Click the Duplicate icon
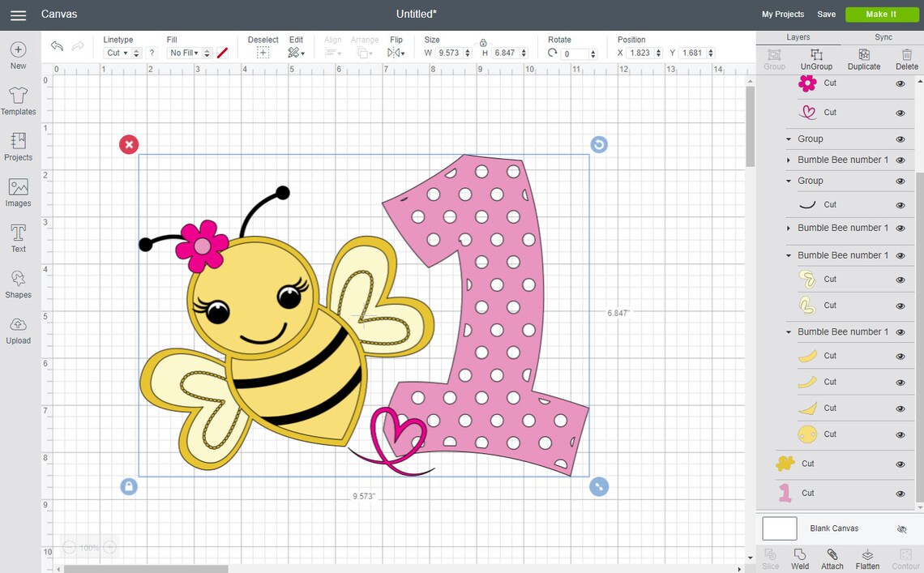The width and height of the screenshot is (924, 573). 864,55
